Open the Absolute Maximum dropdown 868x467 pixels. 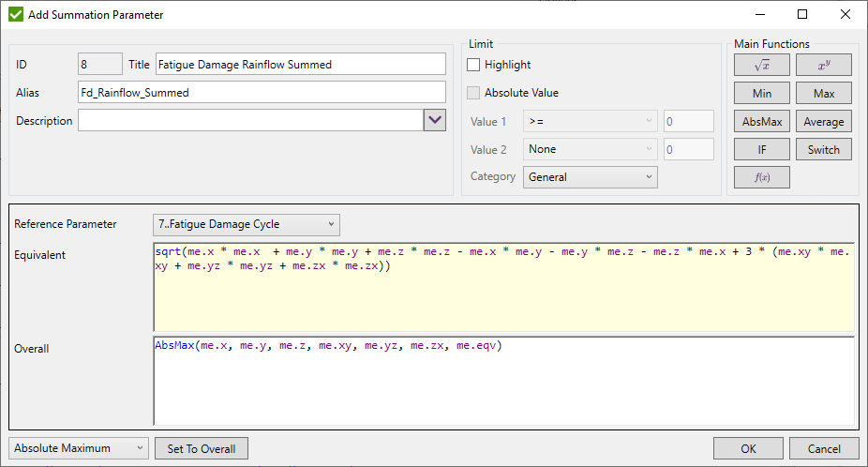click(79, 448)
